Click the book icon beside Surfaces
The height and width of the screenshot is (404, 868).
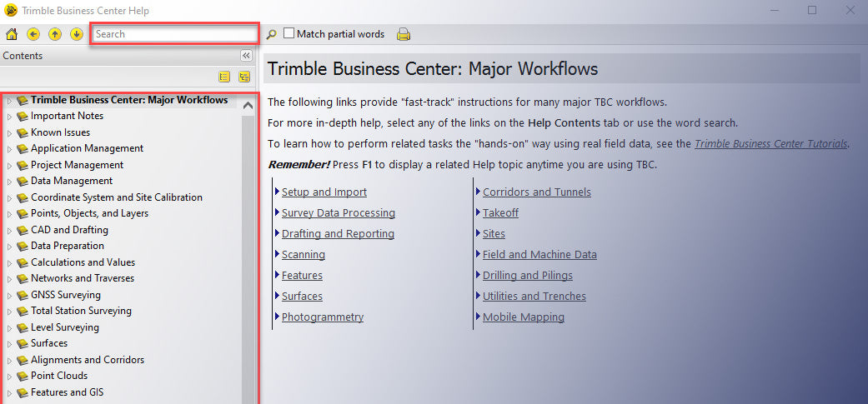(23, 344)
